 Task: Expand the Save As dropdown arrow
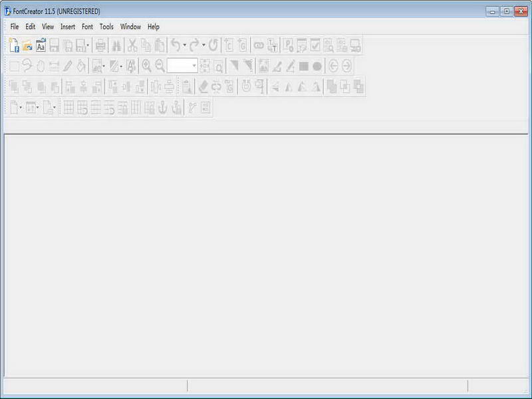[x=88, y=45]
